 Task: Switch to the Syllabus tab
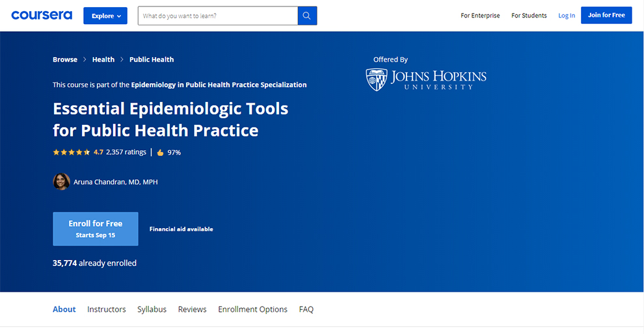click(x=152, y=309)
